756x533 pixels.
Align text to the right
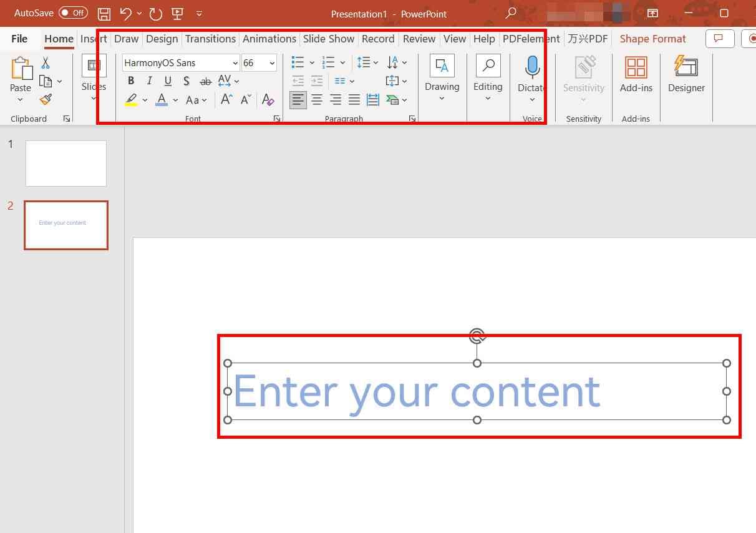click(x=336, y=100)
